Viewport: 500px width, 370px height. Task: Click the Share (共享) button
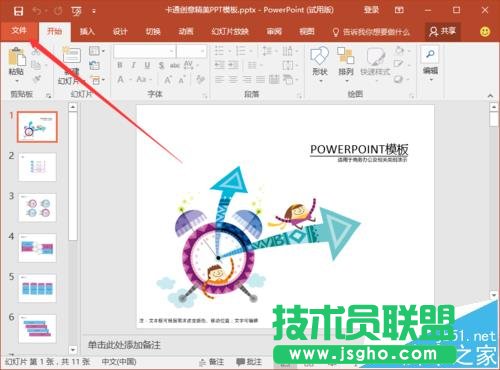[443, 32]
